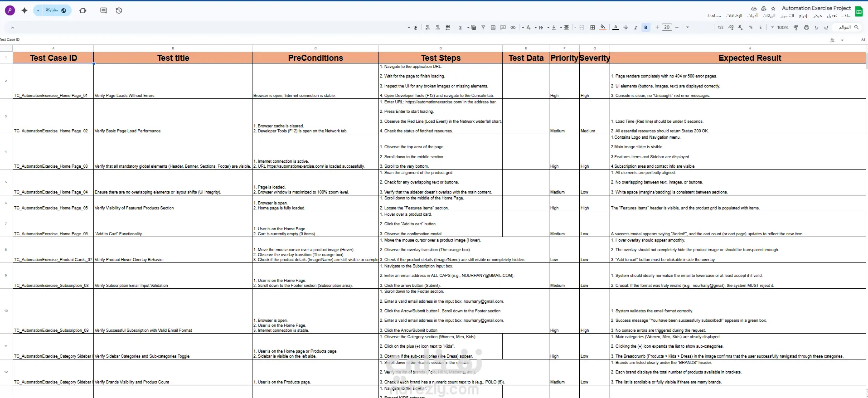Click the move-to-Drive folder icon
The height and width of the screenshot is (398, 868).
763,8
